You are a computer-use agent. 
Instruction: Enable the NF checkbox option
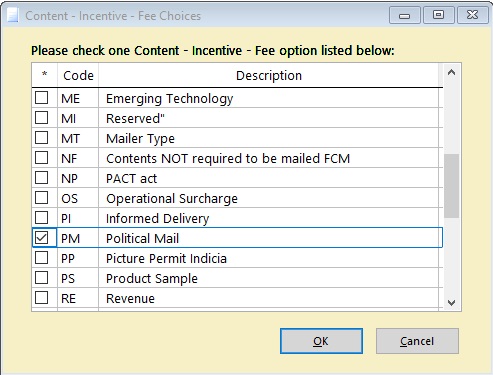(41, 158)
